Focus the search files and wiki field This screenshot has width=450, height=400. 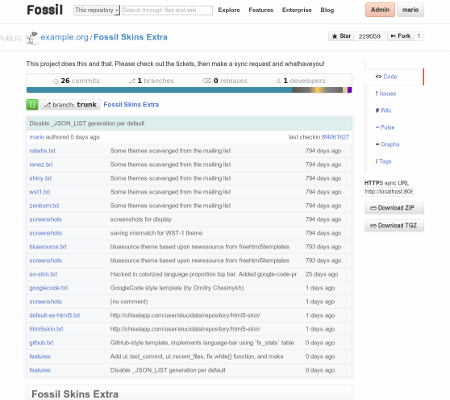point(167,10)
